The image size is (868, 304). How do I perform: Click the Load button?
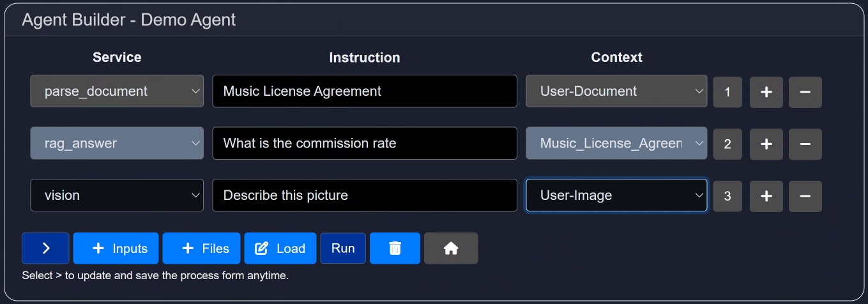pyautogui.click(x=280, y=248)
